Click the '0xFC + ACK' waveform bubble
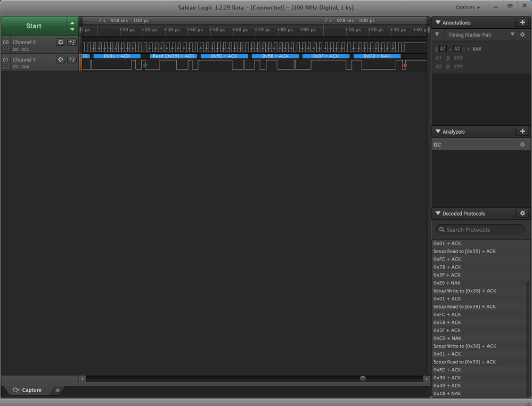Viewport: 532px width, 406px height. coord(224,56)
